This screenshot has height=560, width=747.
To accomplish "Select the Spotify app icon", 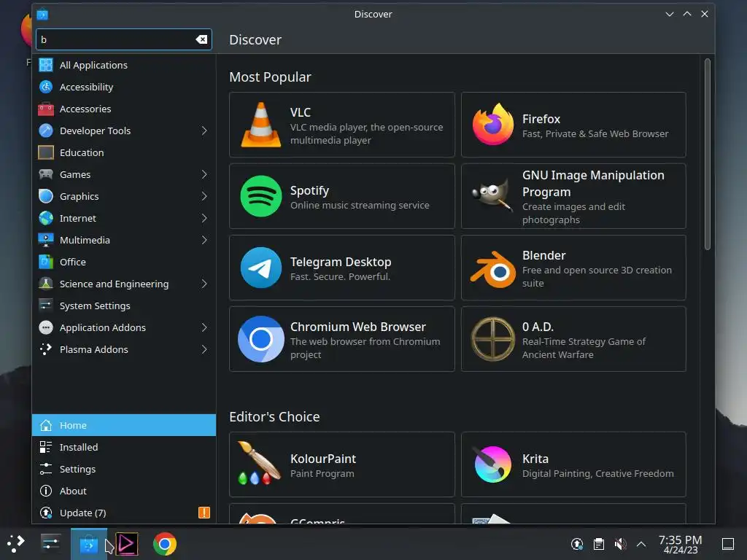I will click(260, 196).
